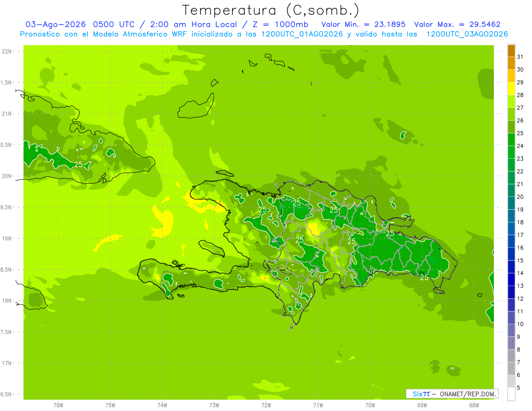Click the legend value 23

click(520, 159)
